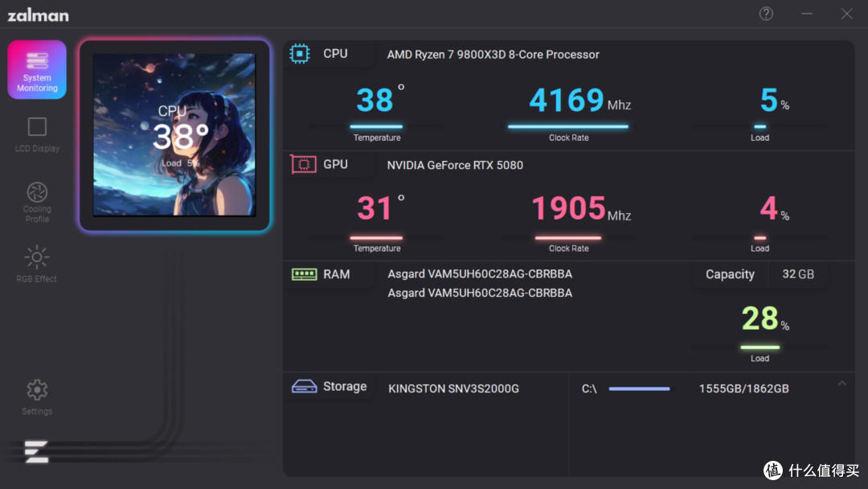Click the C:\ drive usage bar

tap(640, 388)
